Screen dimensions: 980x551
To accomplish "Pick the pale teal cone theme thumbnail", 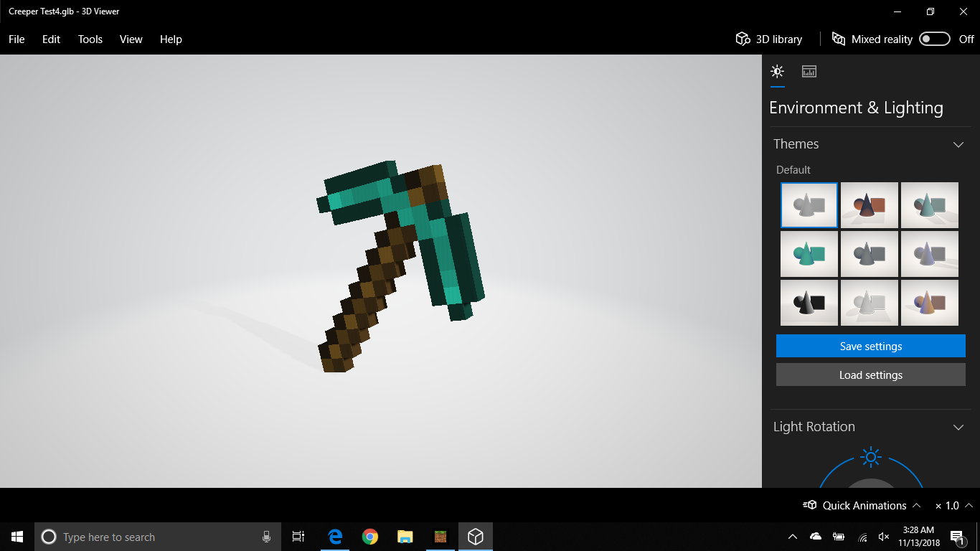I will pyautogui.click(x=930, y=205).
